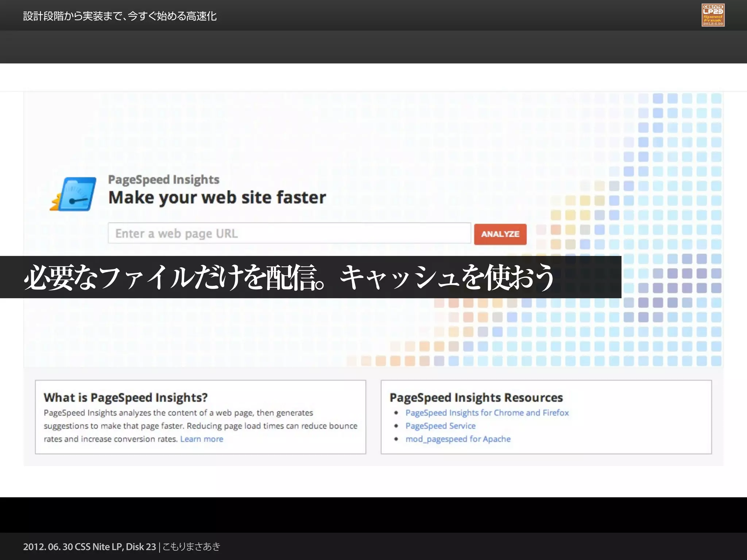
Task: Click the 'Make your web site faster' heading
Action: click(x=217, y=198)
